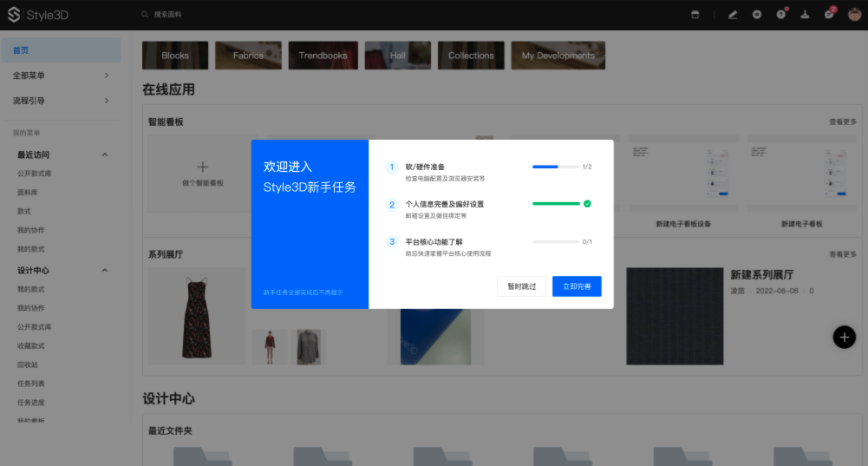Viewport: 868px width, 466px height.
Task: Click the 暂时跳过 button
Action: point(521,286)
